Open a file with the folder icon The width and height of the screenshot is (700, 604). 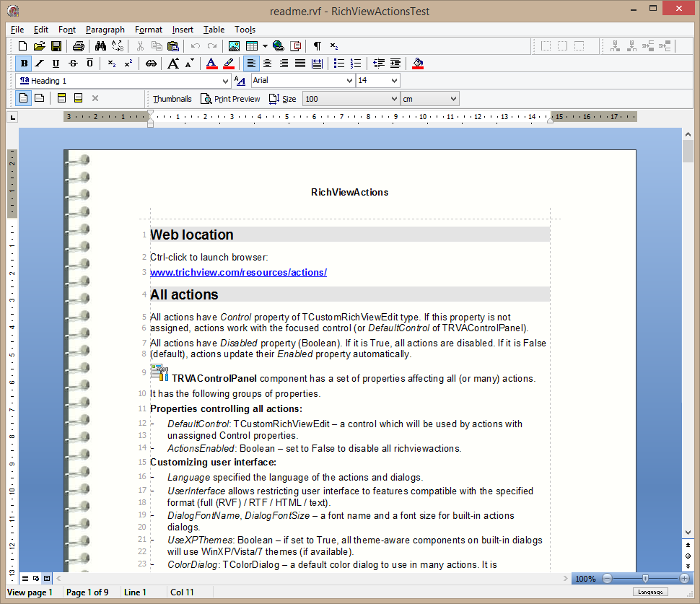pyautogui.click(x=39, y=46)
